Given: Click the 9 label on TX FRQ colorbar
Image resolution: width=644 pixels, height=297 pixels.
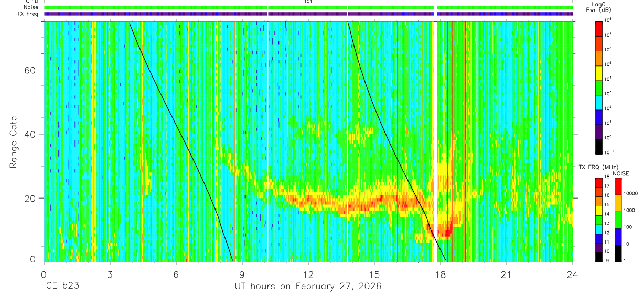Looking at the screenshot, I should (607, 260).
